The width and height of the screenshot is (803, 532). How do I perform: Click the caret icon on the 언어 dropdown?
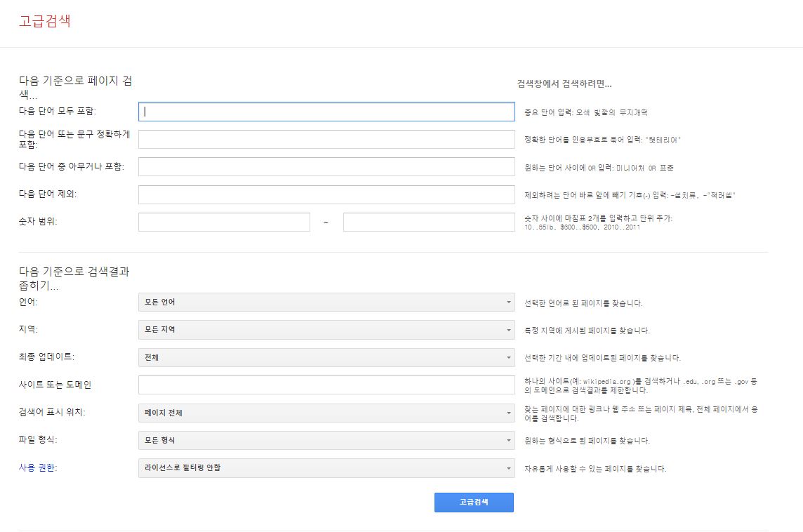[x=510, y=302]
